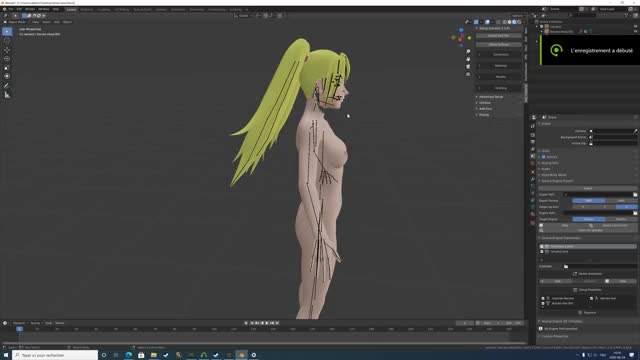
Task: Click the folder icon beside Engine Path
Action: point(635,213)
